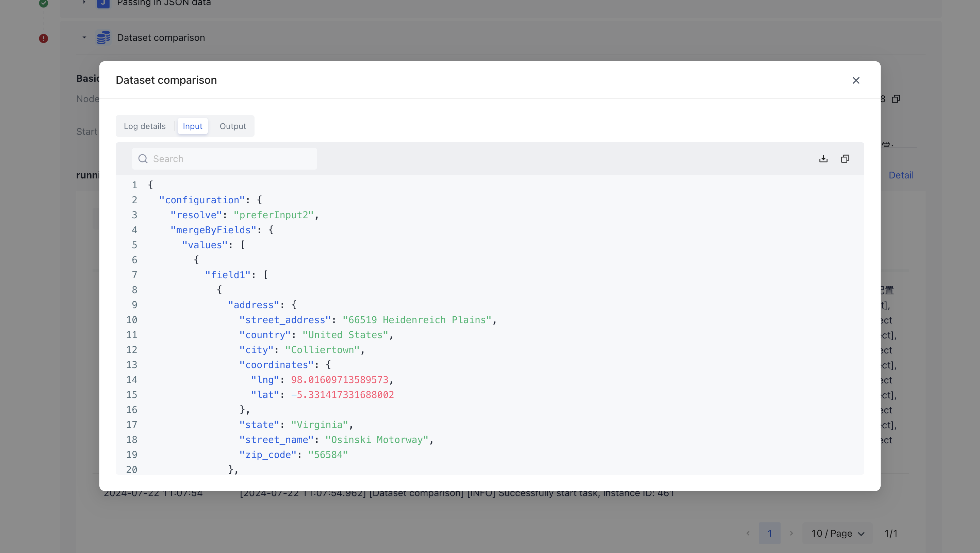Click the Passing in JSON data node icon
The image size is (980, 553).
tap(103, 3)
